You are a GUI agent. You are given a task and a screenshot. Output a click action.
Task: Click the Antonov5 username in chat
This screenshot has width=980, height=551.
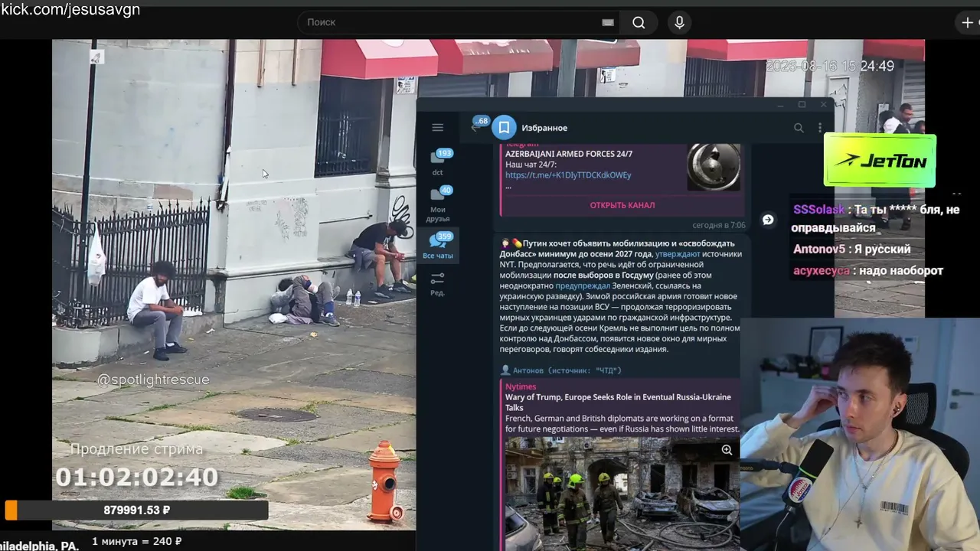pyautogui.click(x=819, y=249)
